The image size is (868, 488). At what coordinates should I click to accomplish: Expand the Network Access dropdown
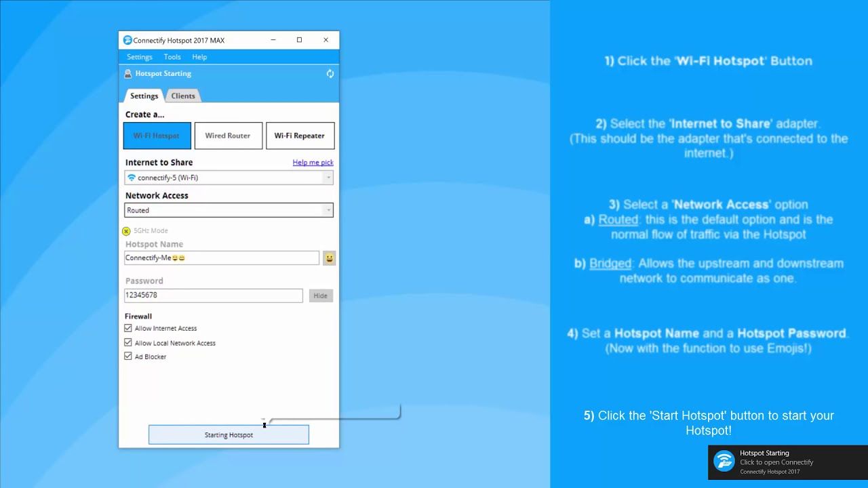[327, 210]
